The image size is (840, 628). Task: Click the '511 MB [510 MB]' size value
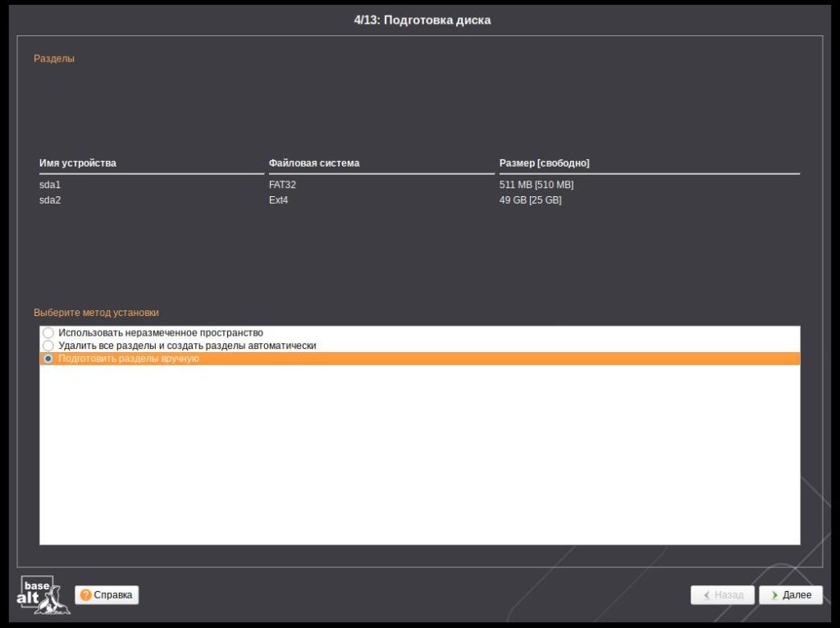(x=536, y=185)
